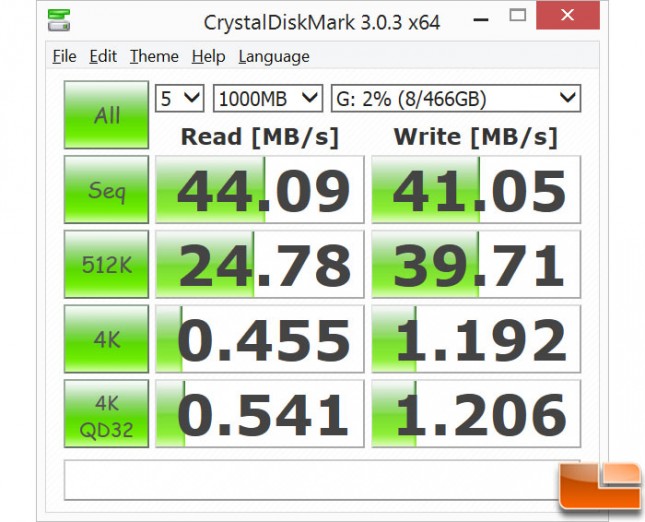Viewport: 645px width, 522px height.
Task: Open the Edit menu
Action: pos(103,56)
